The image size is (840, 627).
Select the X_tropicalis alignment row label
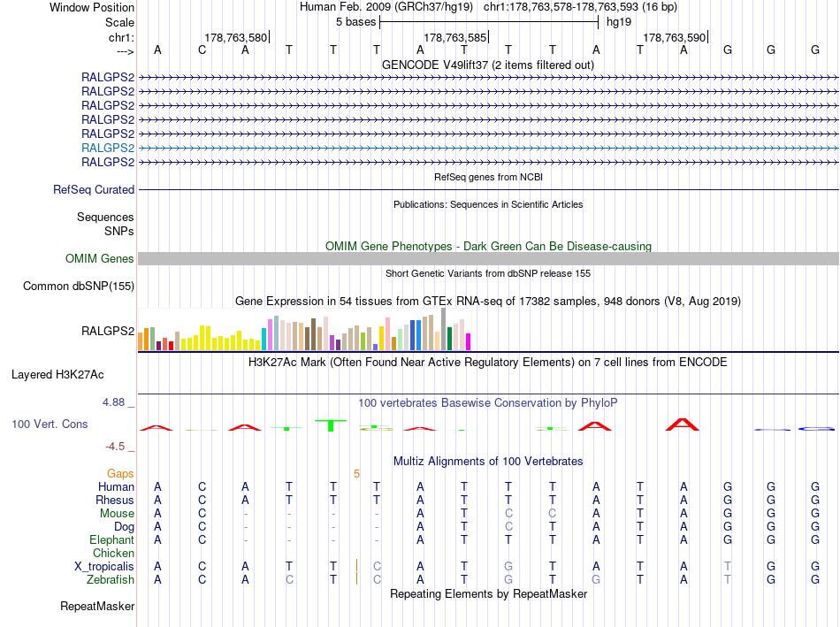[x=104, y=567]
